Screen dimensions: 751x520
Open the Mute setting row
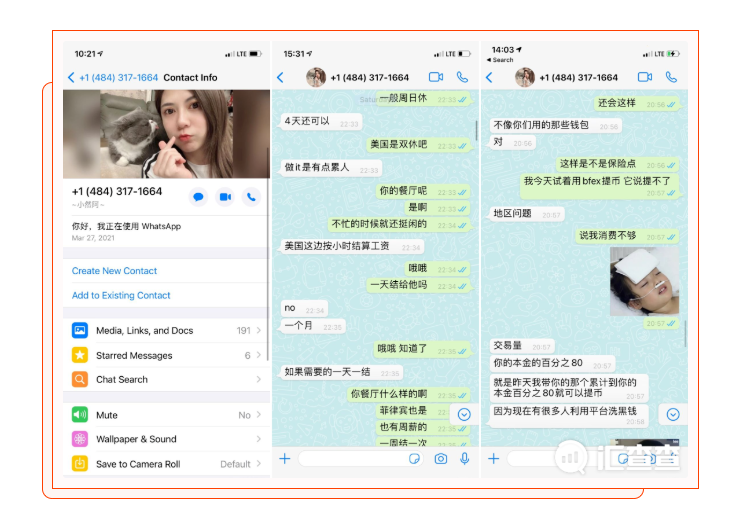pyautogui.click(x=166, y=415)
